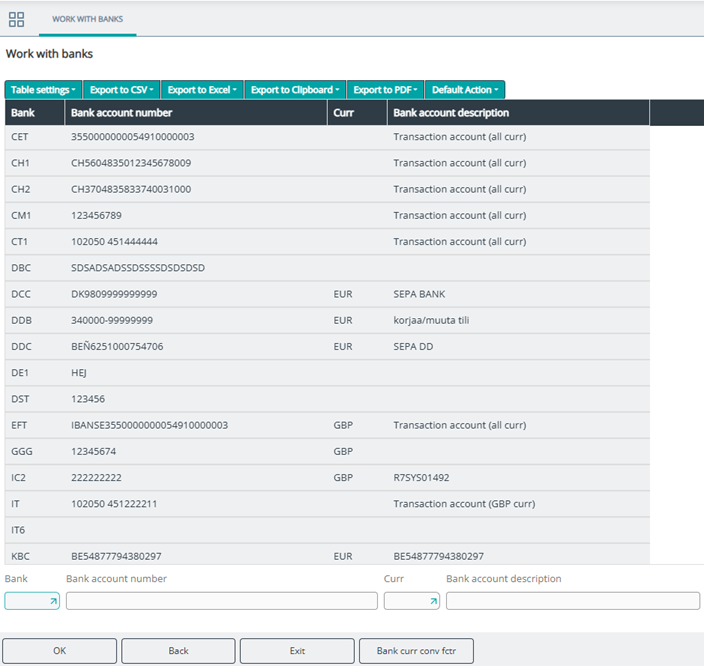Expand the Export to Clipboard dropdown

[x=295, y=90]
